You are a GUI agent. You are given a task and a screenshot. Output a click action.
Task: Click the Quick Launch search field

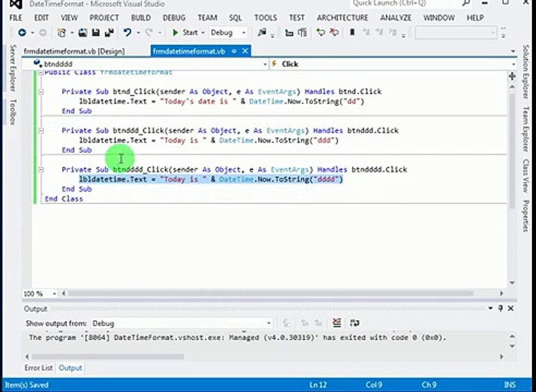tap(406, 3)
